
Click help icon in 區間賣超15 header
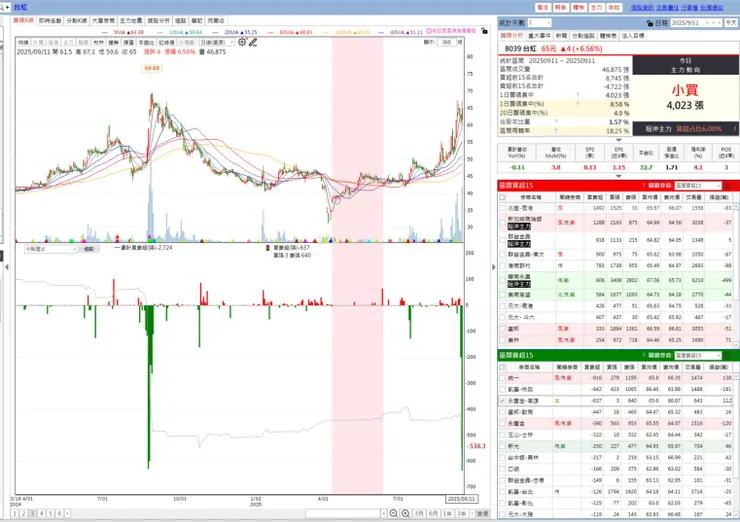point(643,355)
